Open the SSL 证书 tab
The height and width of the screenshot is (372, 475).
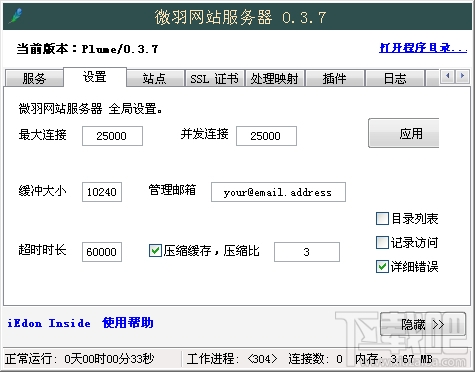click(x=214, y=79)
